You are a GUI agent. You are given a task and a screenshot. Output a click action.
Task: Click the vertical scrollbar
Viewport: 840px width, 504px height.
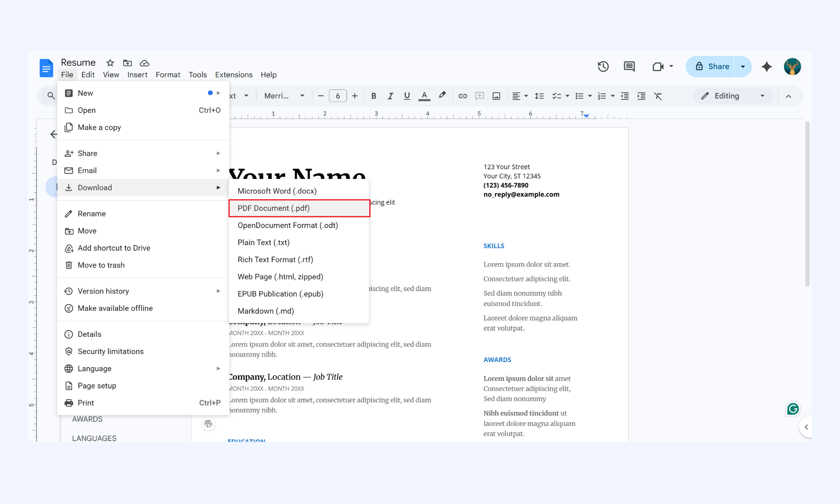[807, 204]
